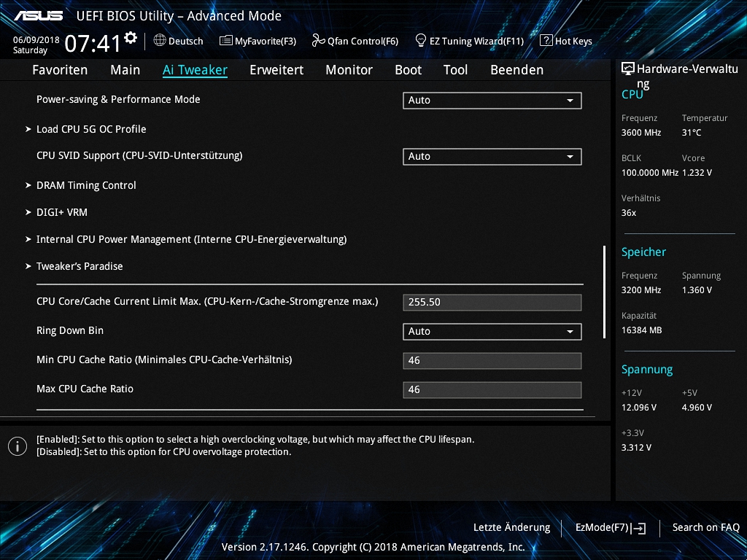Click the CPU frequency value 3600 MHz
Viewport: 747px width, 560px height.
pos(641,133)
